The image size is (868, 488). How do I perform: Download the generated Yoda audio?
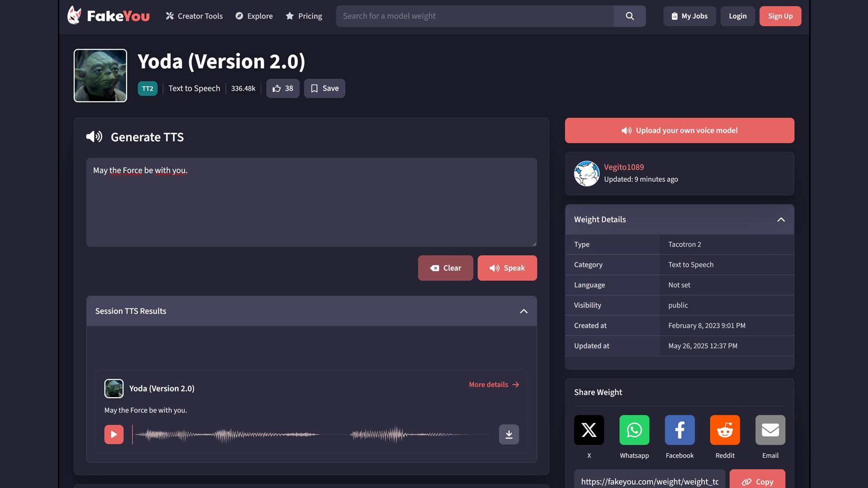(509, 434)
